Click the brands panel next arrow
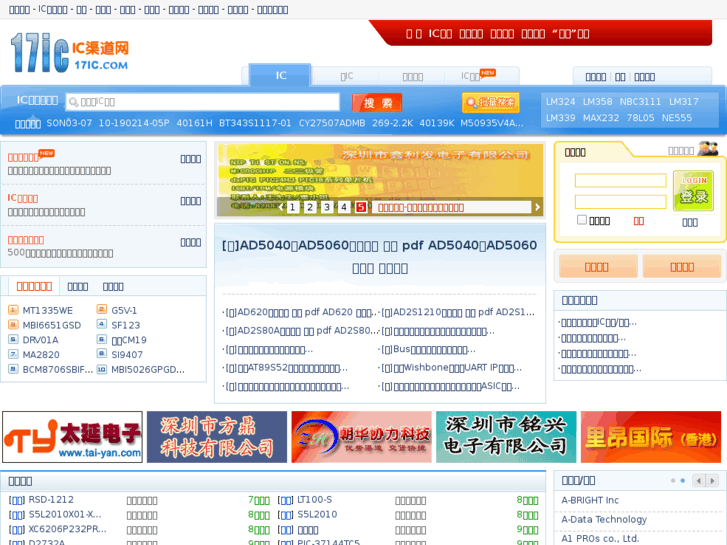The width and height of the screenshot is (727, 545). pos(713,481)
